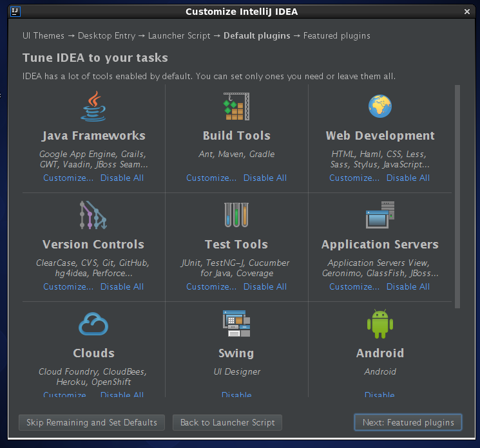480x448 pixels.
Task: Disable the Android plugin
Action: (x=379, y=394)
